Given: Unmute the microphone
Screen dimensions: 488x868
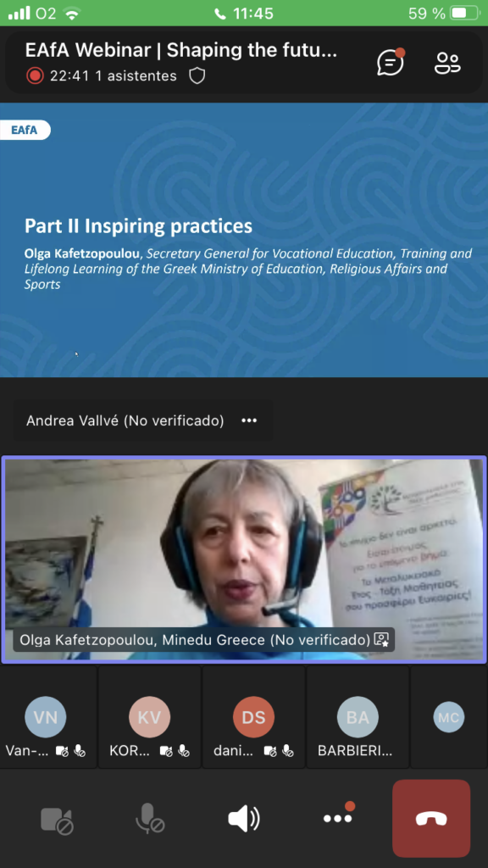Looking at the screenshot, I should [x=150, y=818].
